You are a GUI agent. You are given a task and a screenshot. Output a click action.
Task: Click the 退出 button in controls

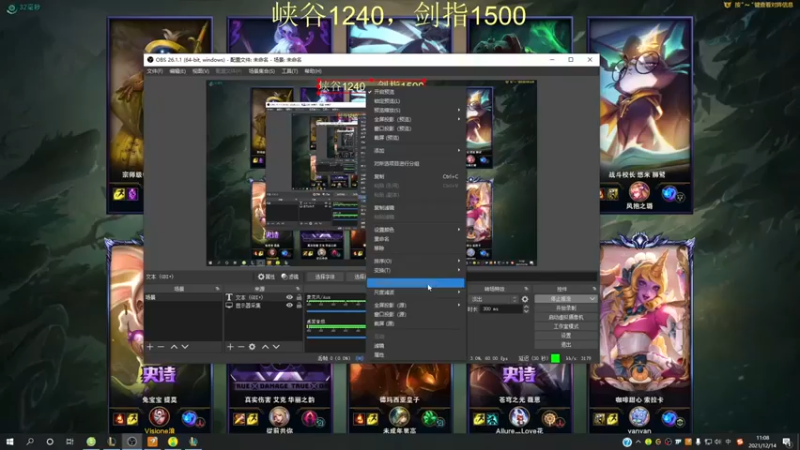[x=566, y=345]
